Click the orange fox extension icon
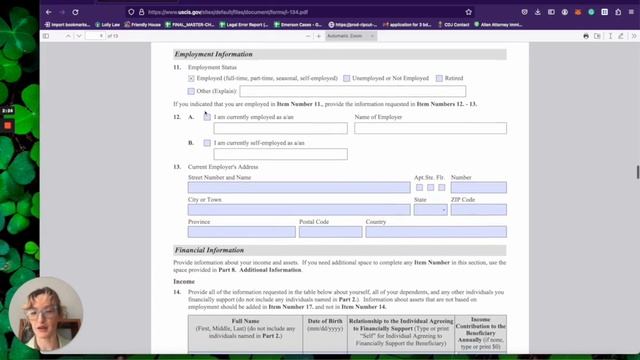Viewport: 640px width, 360px height. 578,12
